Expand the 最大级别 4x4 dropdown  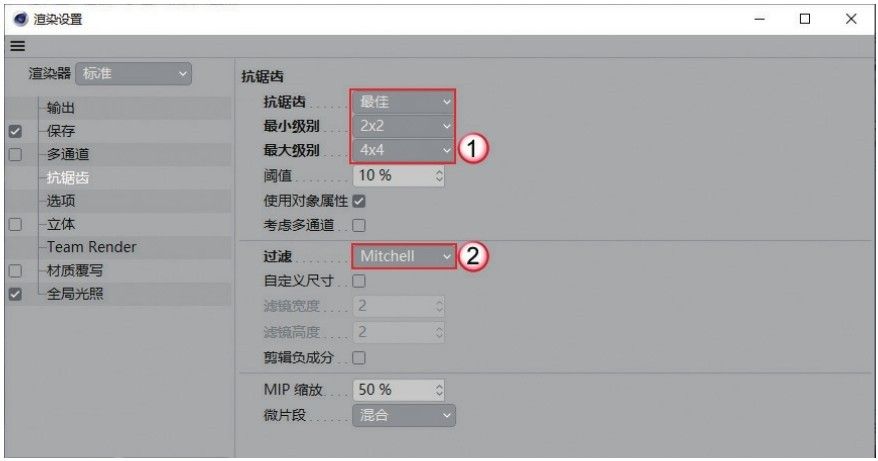[404, 150]
